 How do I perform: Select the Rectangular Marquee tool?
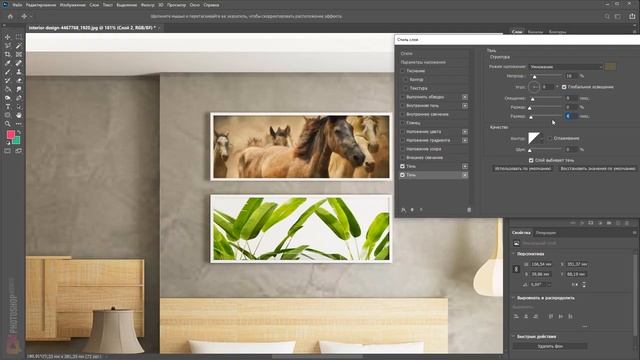[19, 37]
